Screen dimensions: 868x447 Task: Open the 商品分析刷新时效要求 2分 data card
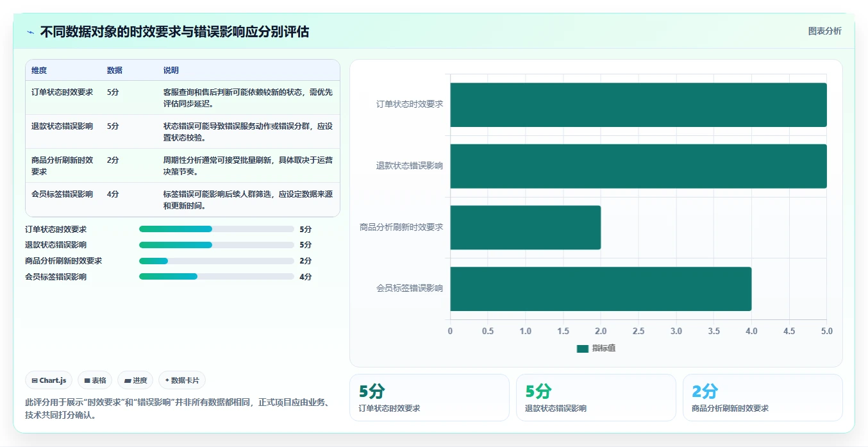click(x=763, y=398)
